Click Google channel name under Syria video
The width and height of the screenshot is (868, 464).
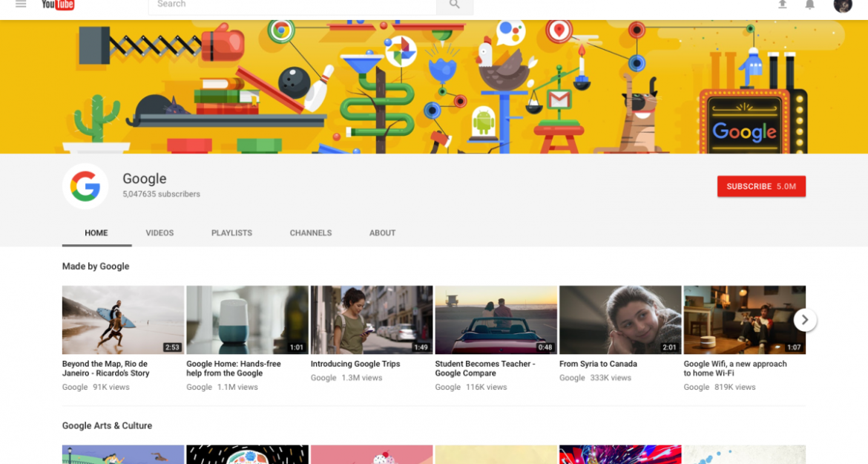click(572, 378)
